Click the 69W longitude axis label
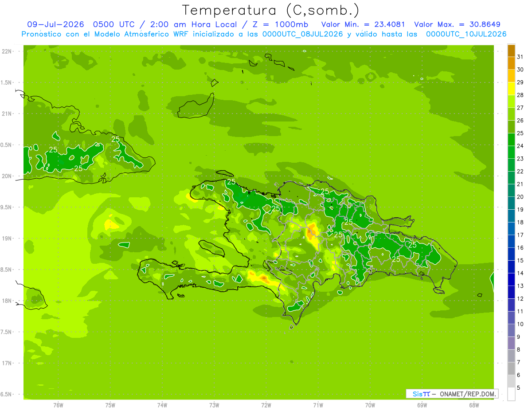Screen dimensions: 532x411 422,405
